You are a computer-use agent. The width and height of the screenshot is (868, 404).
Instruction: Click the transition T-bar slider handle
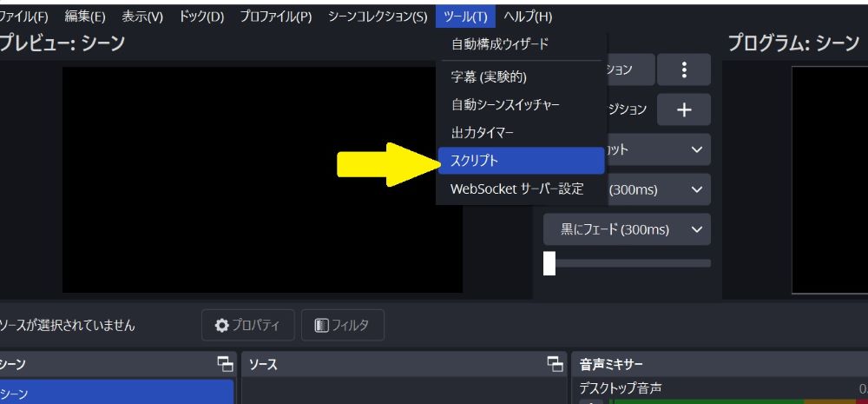point(549,263)
